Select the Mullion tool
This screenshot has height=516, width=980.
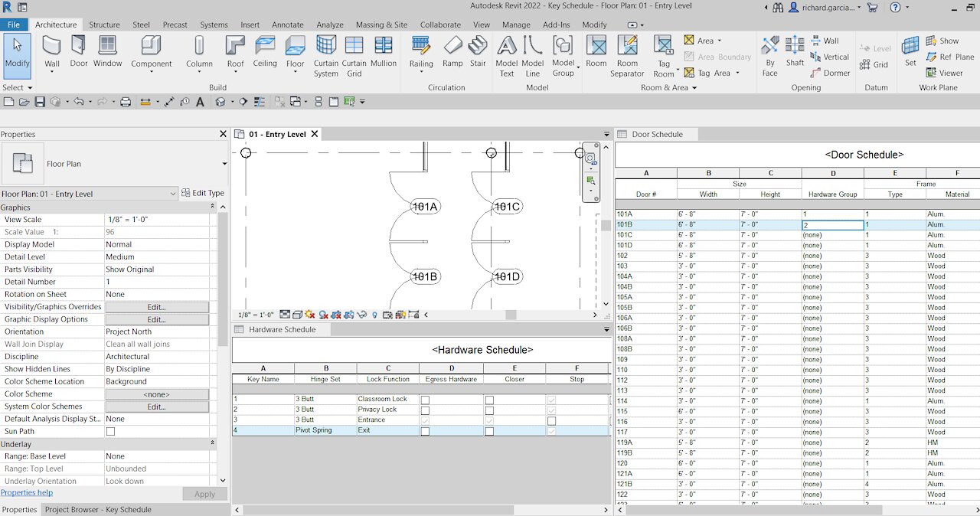384,52
